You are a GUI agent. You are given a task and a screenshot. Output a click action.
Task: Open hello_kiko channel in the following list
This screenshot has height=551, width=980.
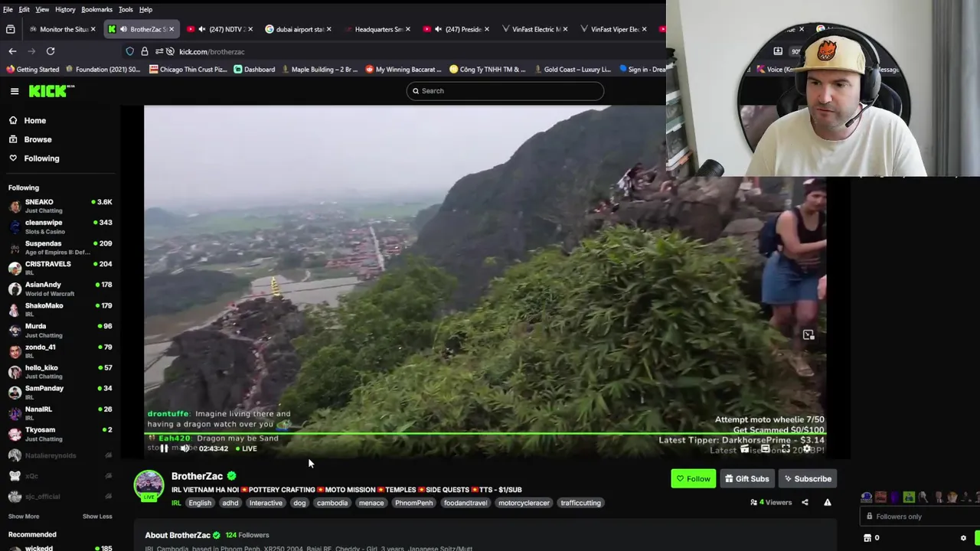(x=60, y=371)
